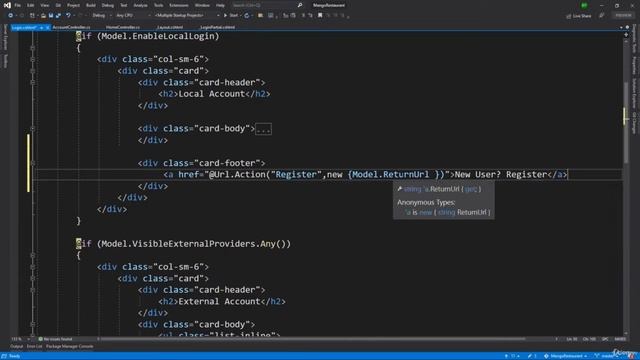Switch to _Layout.cshtml tab
This screenshot has width=640, height=360.
point(170,27)
